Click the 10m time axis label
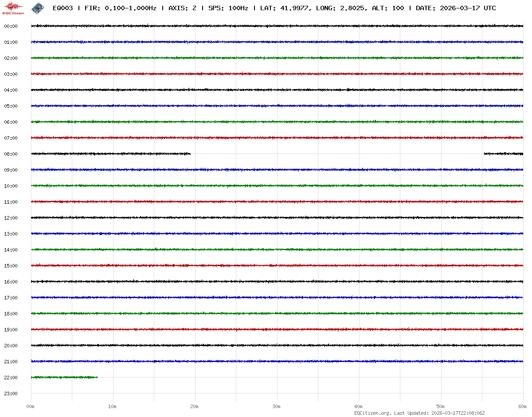532x417 pixels. click(113, 406)
